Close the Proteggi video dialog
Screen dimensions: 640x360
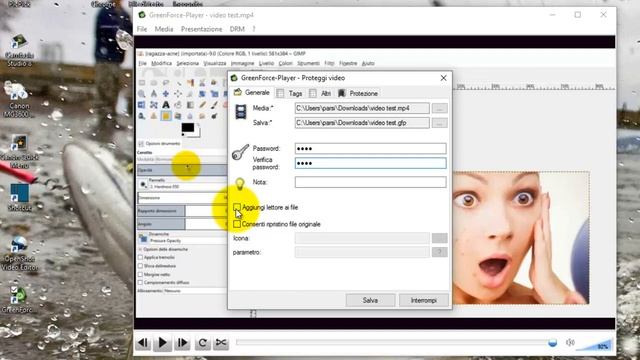coord(443,78)
